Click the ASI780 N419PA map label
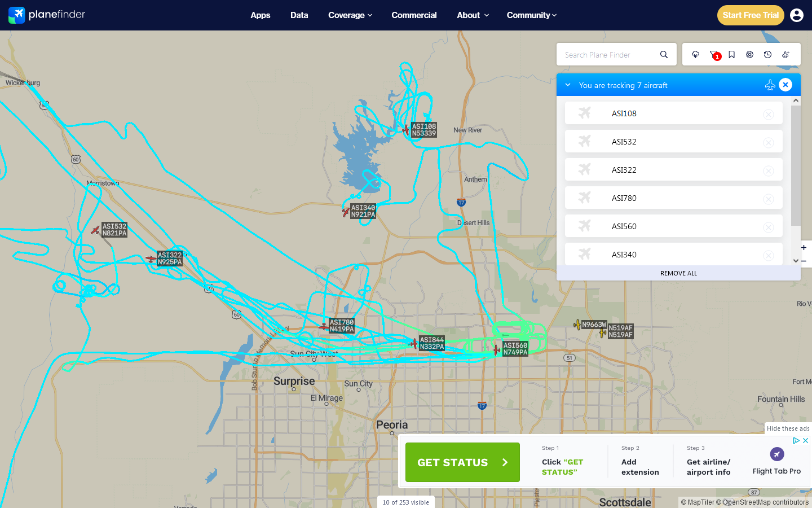Image resolution: width=812 pixels, height=508 pixels. click(x=342, y=326)
